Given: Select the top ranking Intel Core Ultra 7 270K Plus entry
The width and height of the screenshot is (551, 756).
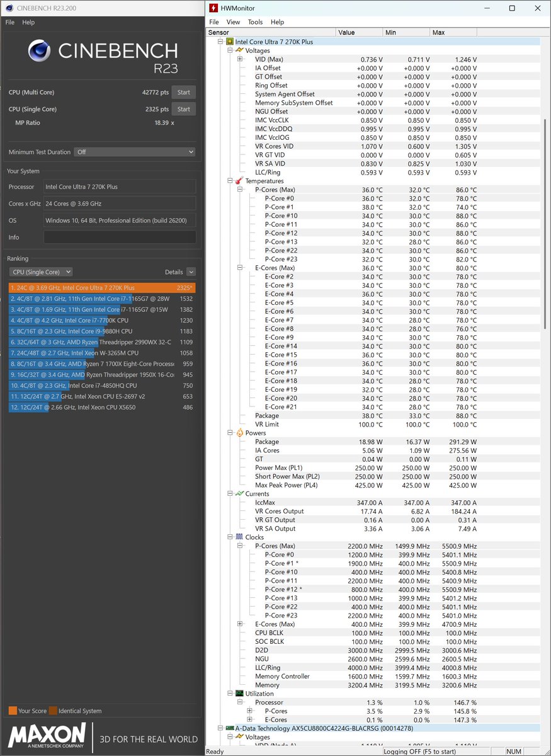Looking at the screenshot, I should pos(101,287).
